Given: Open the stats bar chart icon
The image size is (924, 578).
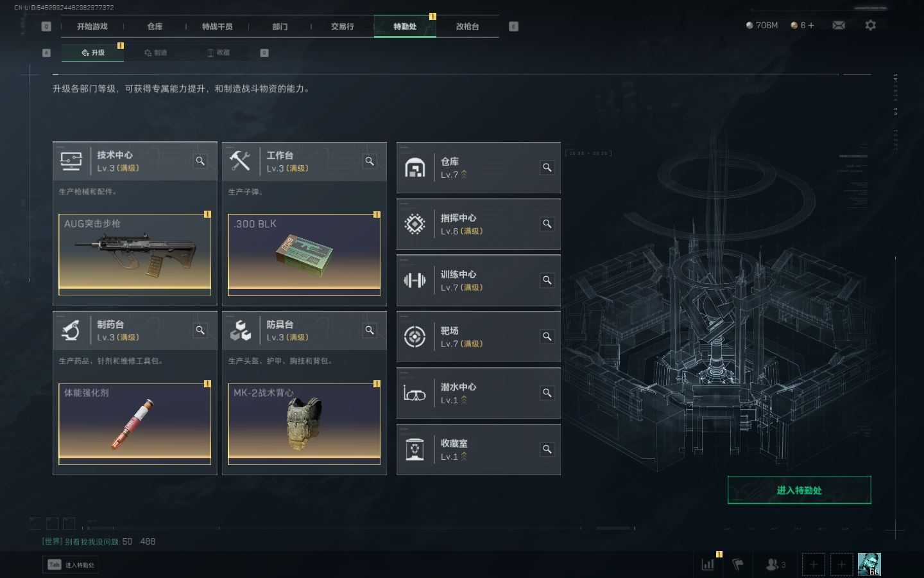Looking at the screenshot, I should [x=708, y=565].
